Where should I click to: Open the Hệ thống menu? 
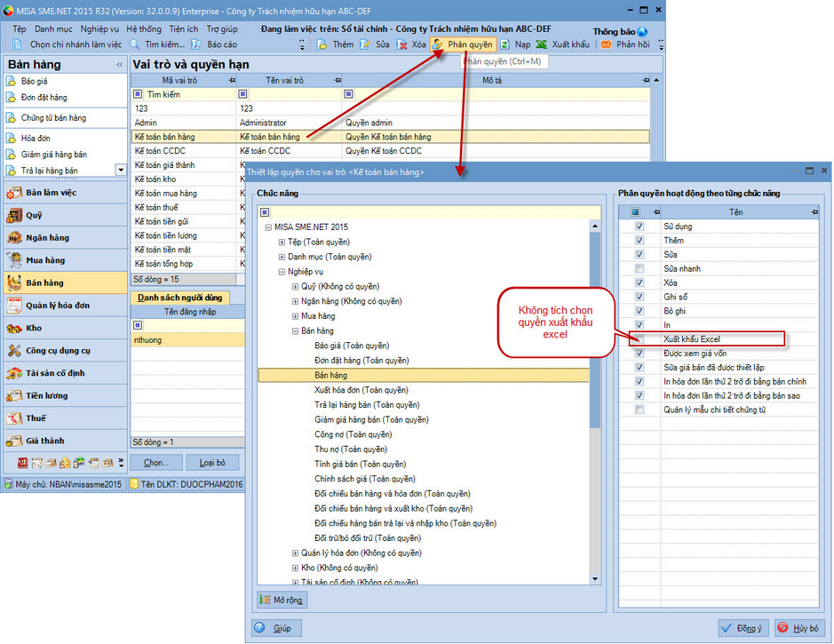144,29
